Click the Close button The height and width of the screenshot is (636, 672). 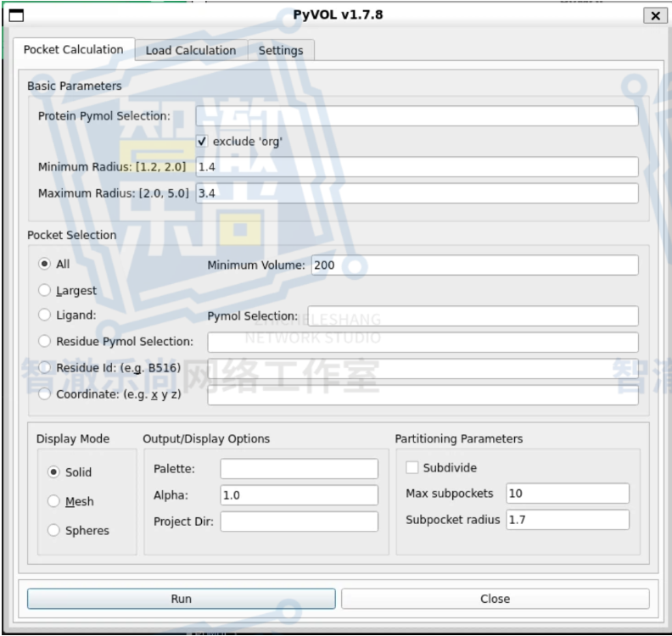495,599
